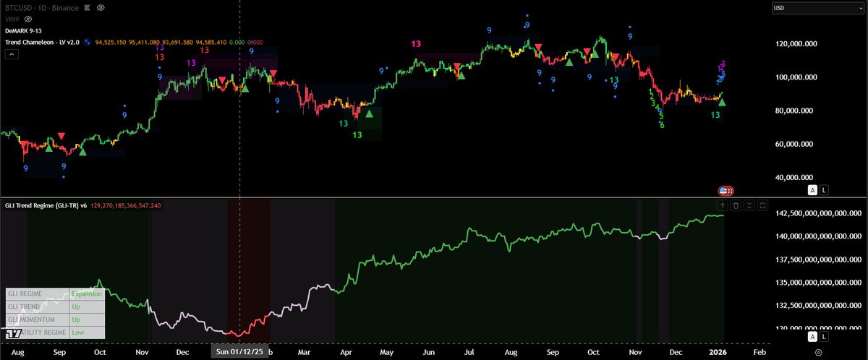Click the 129,270,185,366,547.240 GLI value
868x360 pixels.
point(127,206)
